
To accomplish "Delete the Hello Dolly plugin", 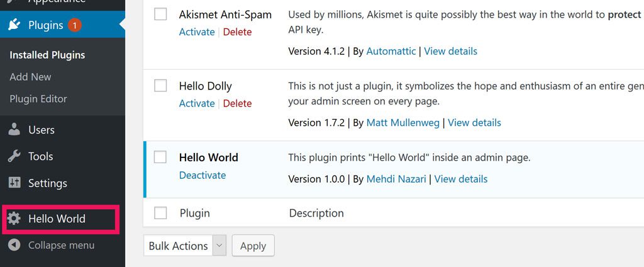I will tap(237, 103).
